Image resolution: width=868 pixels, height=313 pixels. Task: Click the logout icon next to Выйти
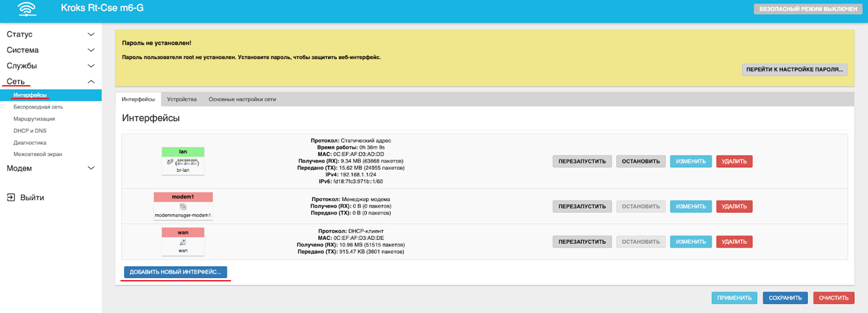pos(11,197)
